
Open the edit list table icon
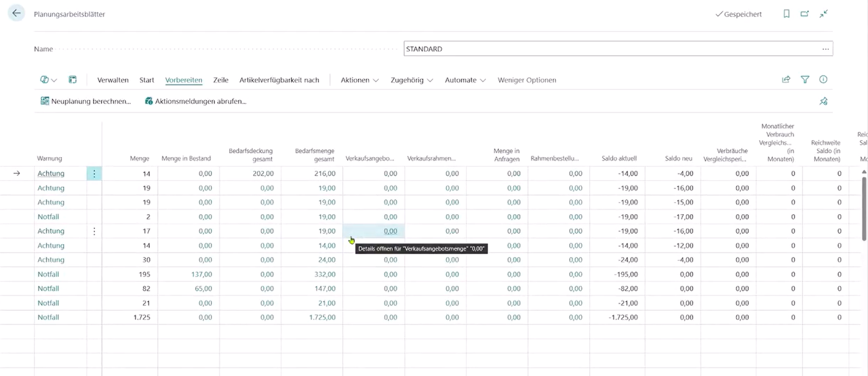click(x=72, y=80)
